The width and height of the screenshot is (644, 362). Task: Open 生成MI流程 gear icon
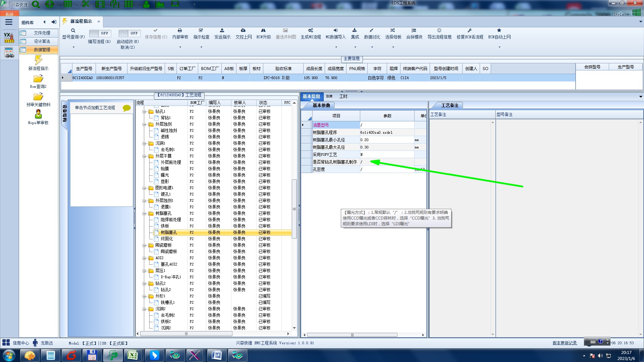[x=311, y=31]
